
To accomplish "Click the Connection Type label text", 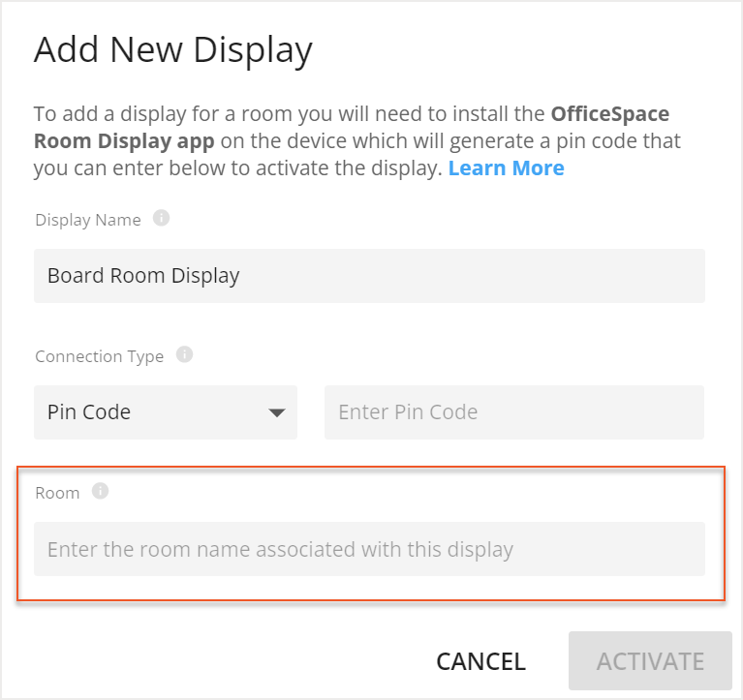I will (x=100, y=356).
